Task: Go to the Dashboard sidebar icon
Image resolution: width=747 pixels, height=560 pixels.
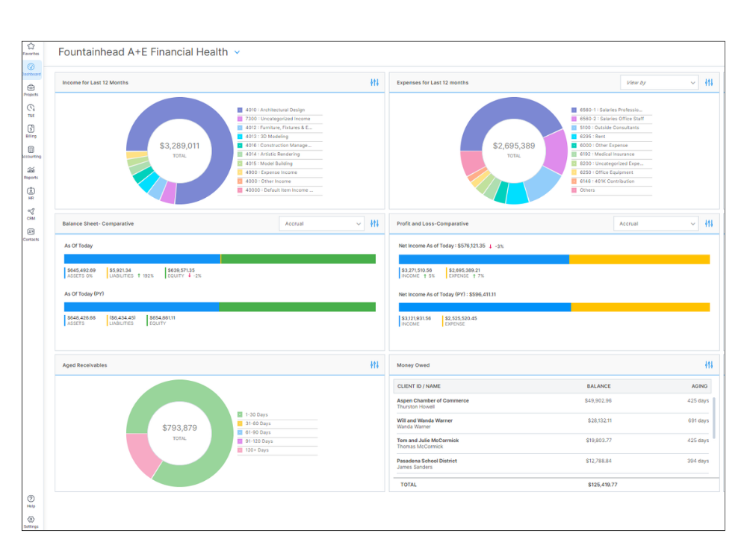Action: click(31, 69)
